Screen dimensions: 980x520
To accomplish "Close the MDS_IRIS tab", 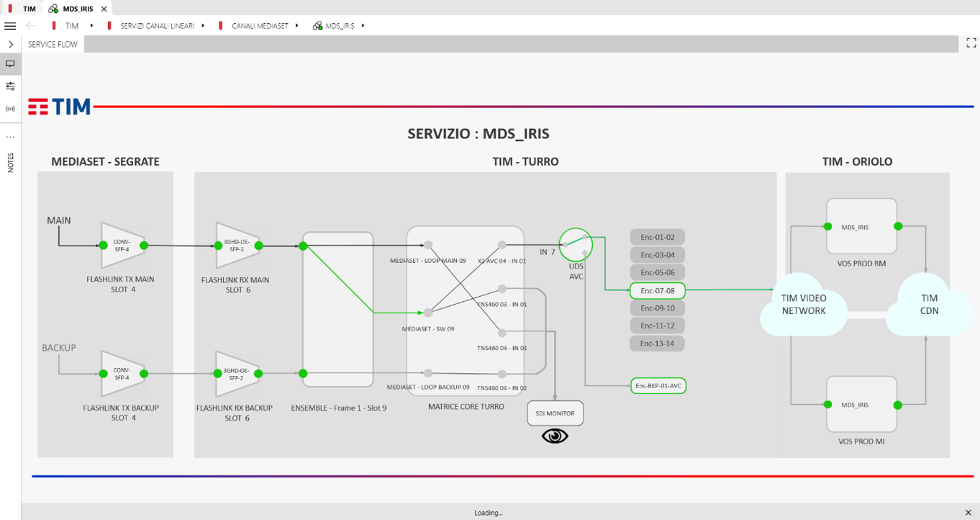I will pyautogui.click(x=104, y=9).
